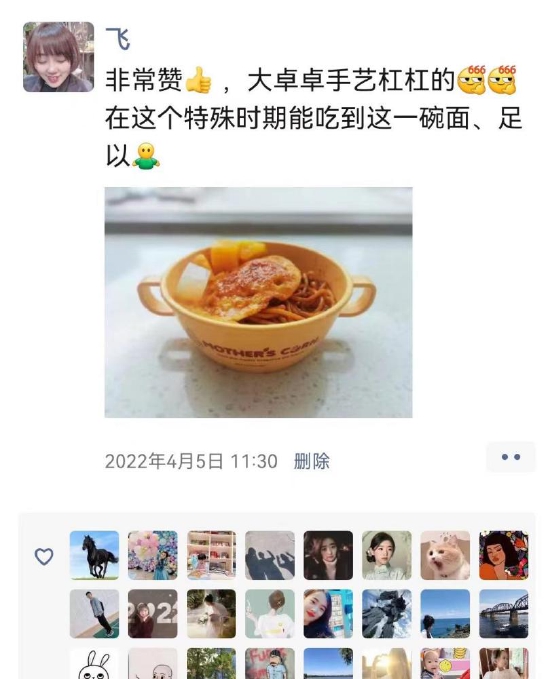Image resolution: width=550 pixels, height=679 pixels.
Task: Open the balloons party liker avatar
Action: [x=153, y=555]
